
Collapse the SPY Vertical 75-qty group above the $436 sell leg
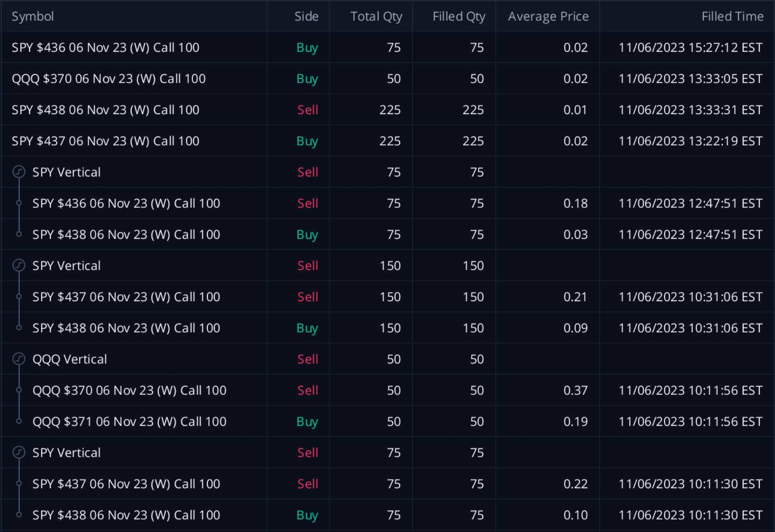(x=18, y=172)
